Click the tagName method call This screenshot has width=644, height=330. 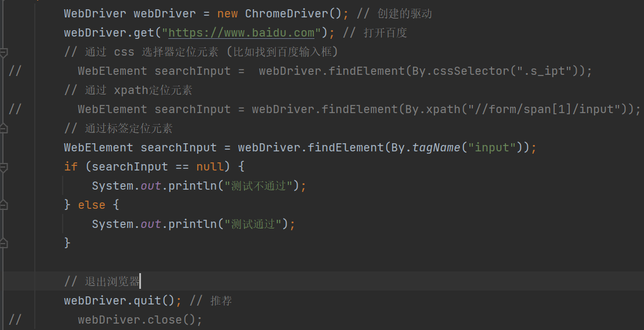[436, 147]
